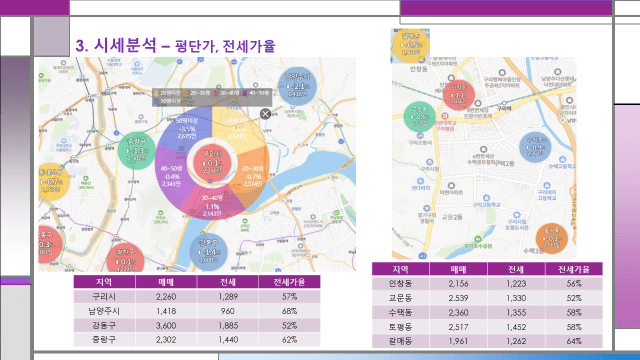Select the 중랑구 green map bubble
Image resolution: width=640 pixels, height=360 pixels.
click(x=137, y=151)
